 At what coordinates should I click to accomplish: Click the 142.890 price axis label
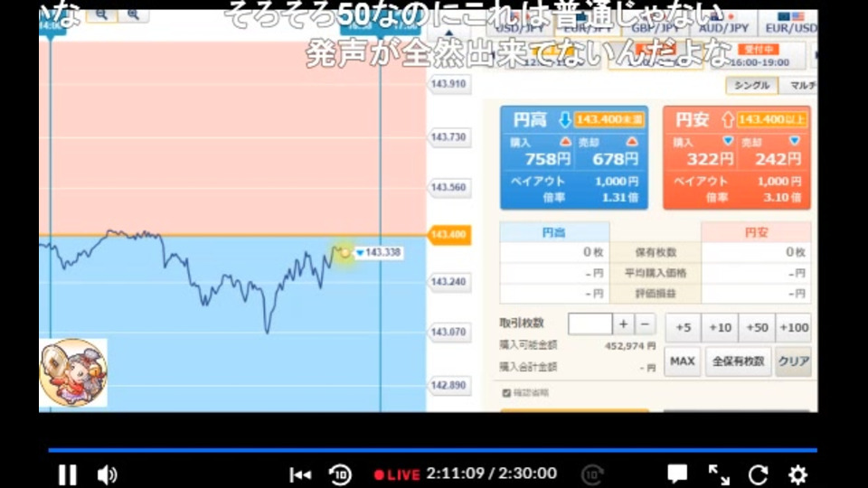pos(449,386)
